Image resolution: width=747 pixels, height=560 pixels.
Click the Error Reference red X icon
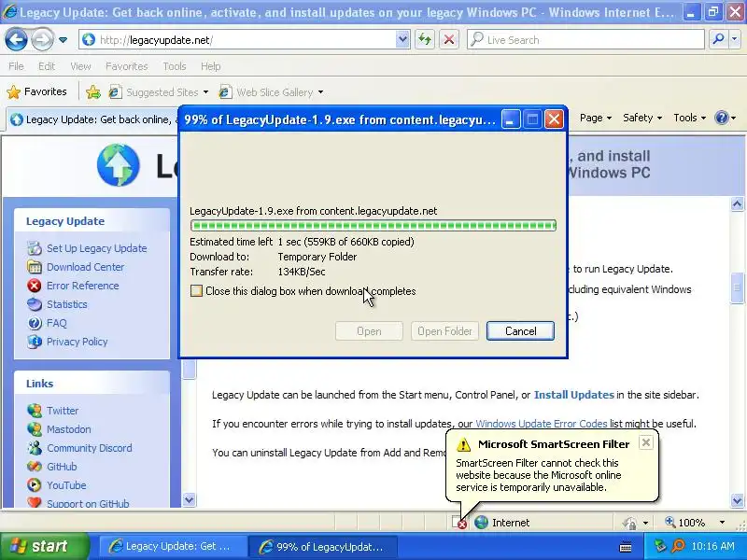35,286
